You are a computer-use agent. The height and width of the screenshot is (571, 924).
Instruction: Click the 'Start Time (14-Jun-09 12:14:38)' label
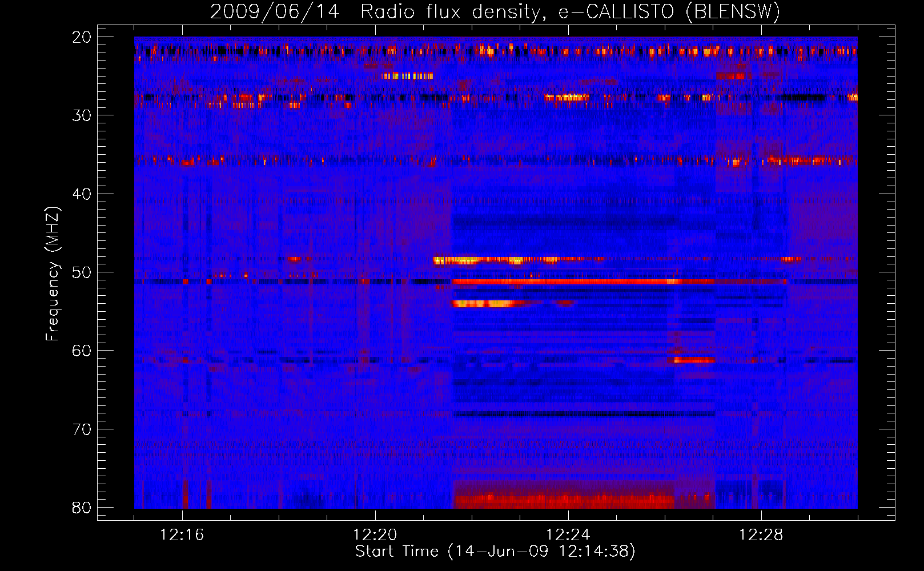[x=495, y=552]
